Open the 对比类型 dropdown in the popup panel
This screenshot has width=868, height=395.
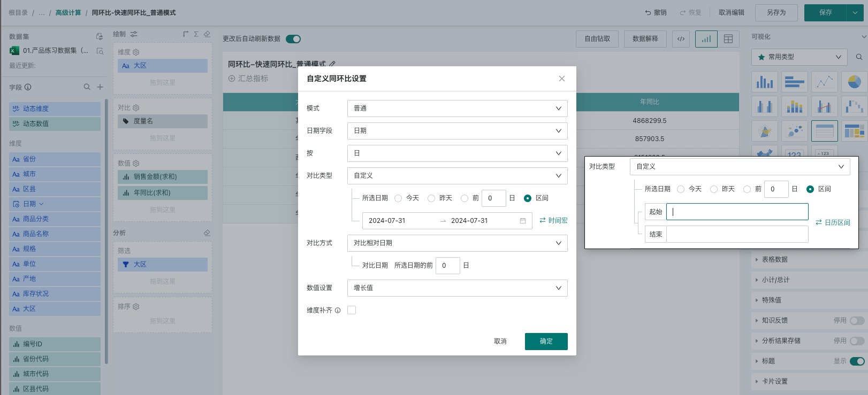[740, 167]
